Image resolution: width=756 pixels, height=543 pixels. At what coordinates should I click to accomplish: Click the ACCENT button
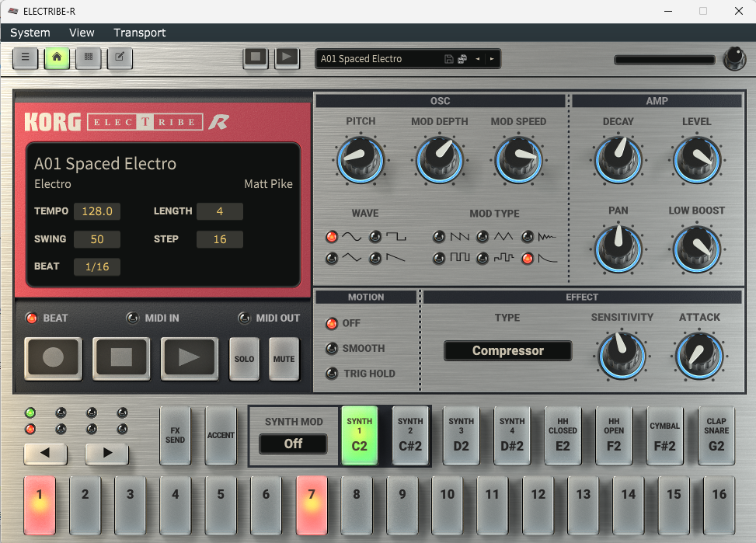[221, 436]
